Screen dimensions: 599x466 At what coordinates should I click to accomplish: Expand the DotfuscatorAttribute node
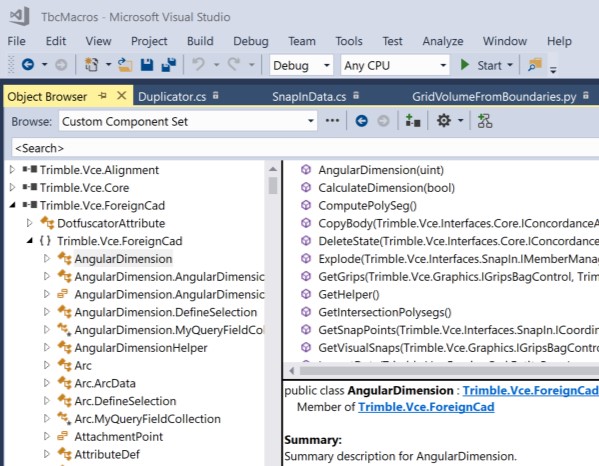(x=29, y=223)
